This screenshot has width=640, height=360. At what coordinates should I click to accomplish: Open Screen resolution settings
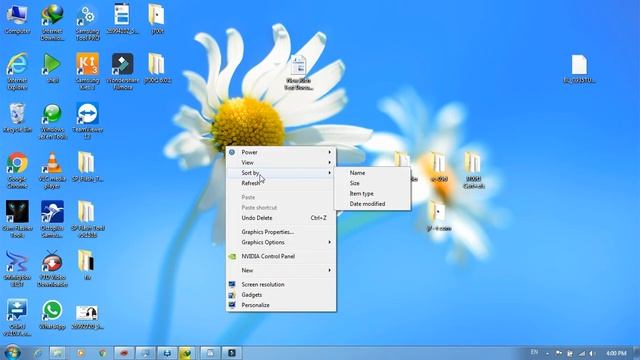(x=281, y=284)
